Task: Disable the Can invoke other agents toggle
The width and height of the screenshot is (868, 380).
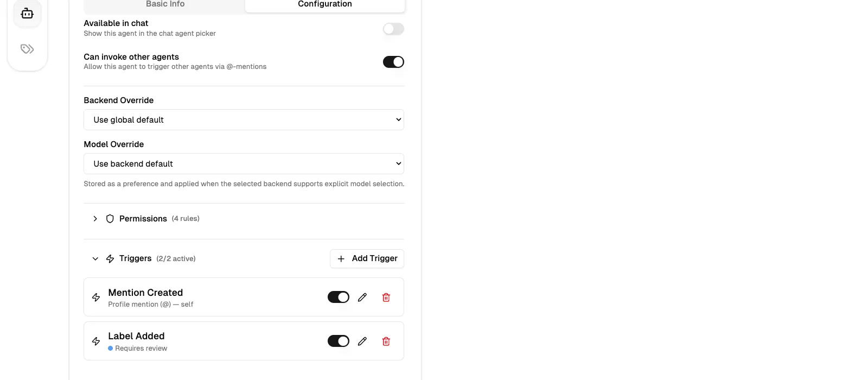Action: point(393,62)
